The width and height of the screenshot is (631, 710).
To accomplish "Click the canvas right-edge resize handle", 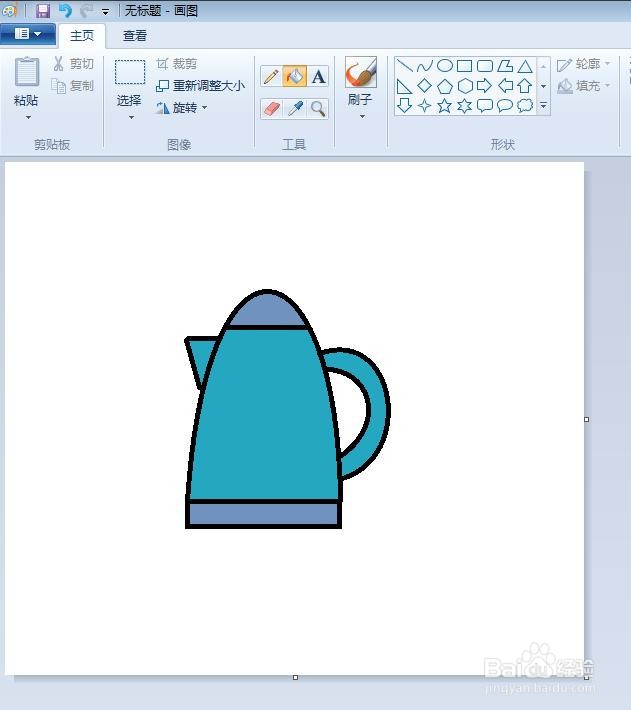I will click(587, 420).
